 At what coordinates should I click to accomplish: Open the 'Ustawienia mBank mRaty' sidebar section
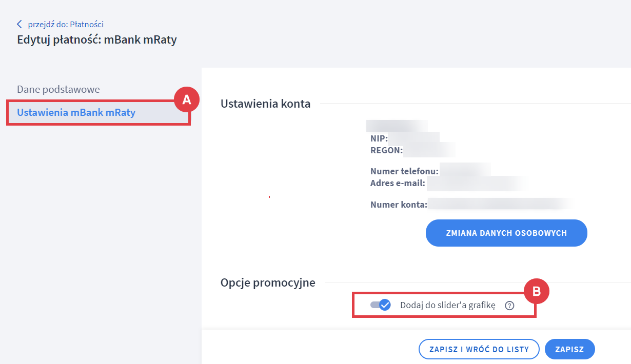click(76, 112)
